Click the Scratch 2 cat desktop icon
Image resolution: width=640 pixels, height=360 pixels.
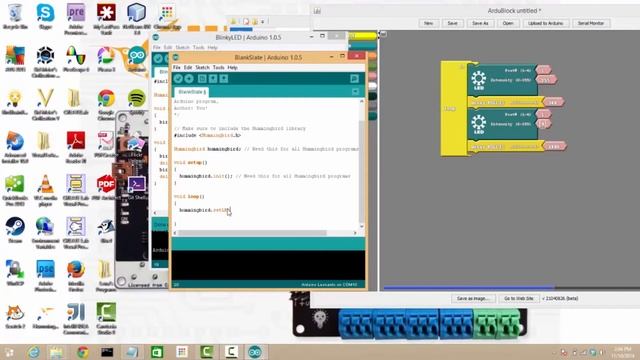click(x=15, y=316)
